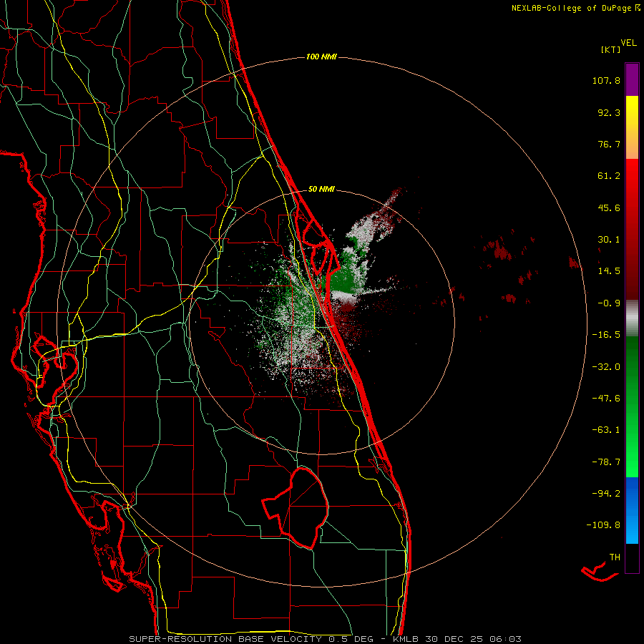The height and width of the screenshot is (644, 644).
Task: Click the Lake Okeechobee outline on the map
Action: (x=296, y=507)
